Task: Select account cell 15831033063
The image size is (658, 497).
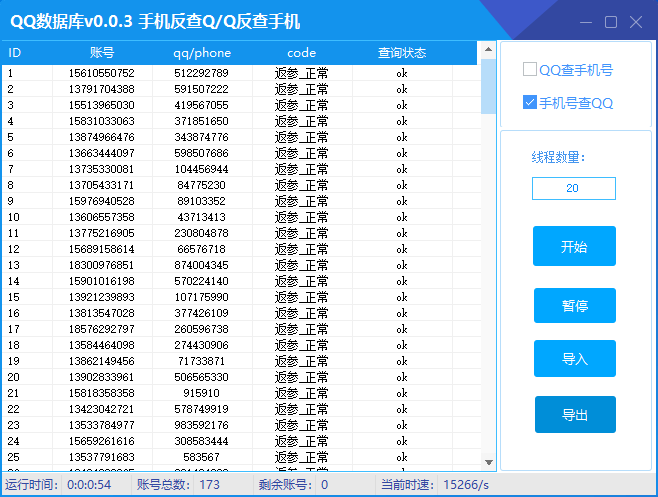Action: tap(102, 121)
